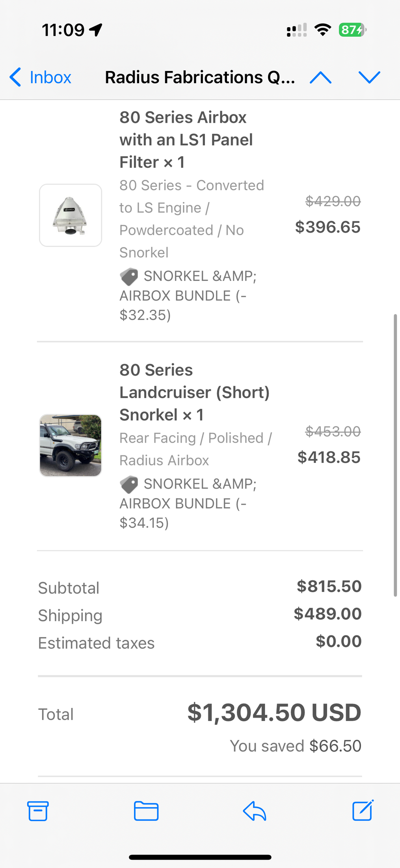The image size is (400, 868).
Task: Tap the Reply arrow icon
Action: (255, 811)
